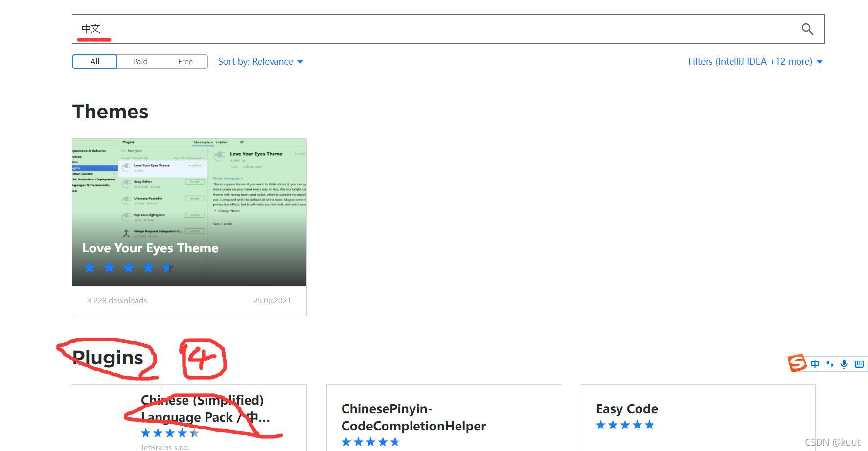Open the Sort by Relevance dropdown
This screenshot has height=451, width=868.
tap(261, 62)
